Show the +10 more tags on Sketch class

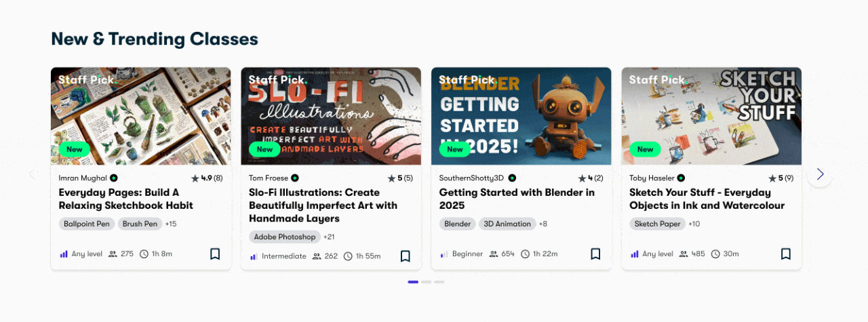694,224
